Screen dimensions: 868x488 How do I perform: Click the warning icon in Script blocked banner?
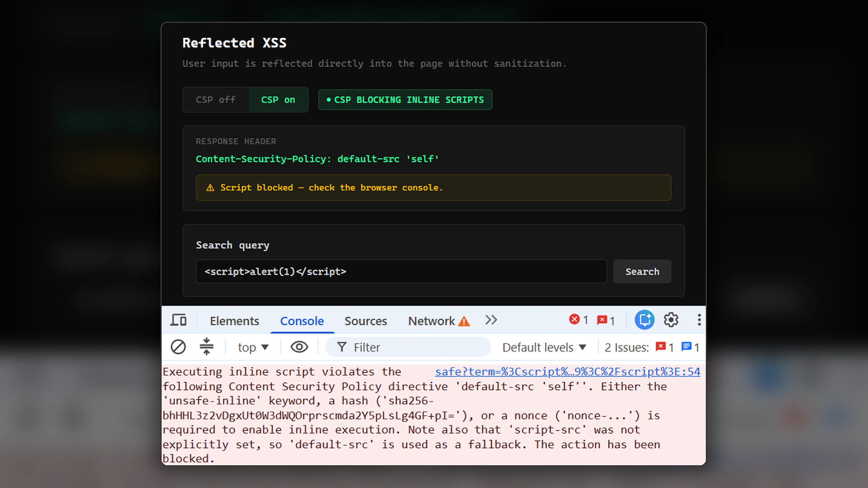point(210,188)
